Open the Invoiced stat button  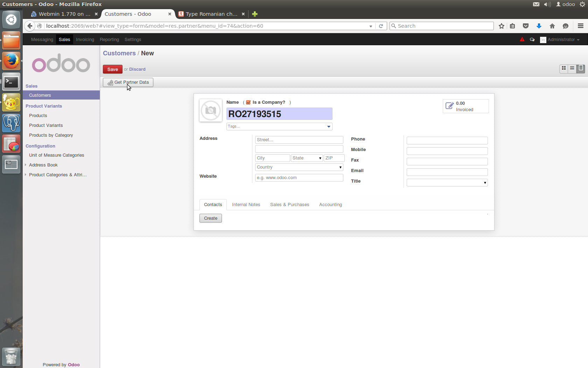[x=465, y=107]
